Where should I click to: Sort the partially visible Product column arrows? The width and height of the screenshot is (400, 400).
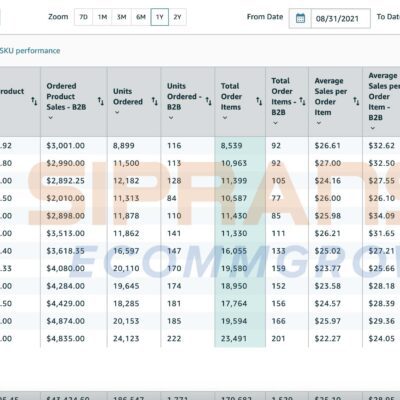point(34,101)
